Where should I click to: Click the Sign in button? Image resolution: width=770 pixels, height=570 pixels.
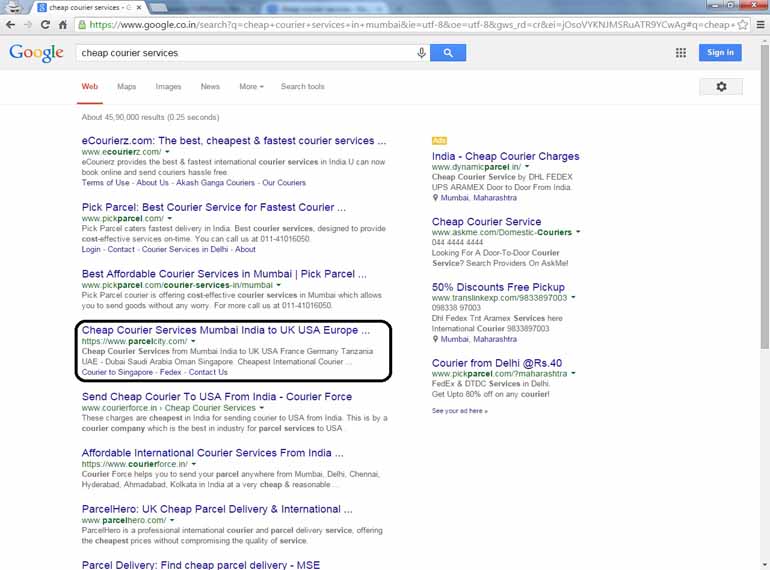point(720,53)
